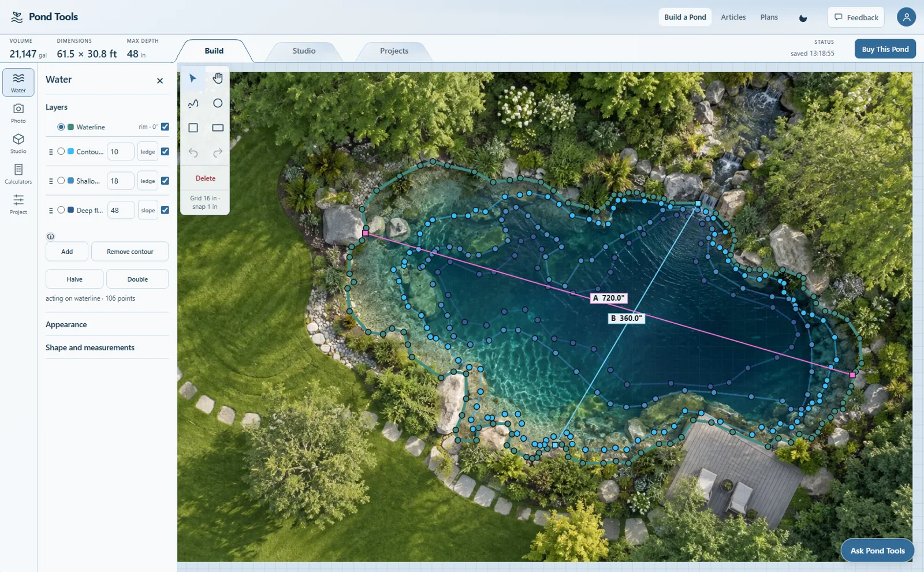The height and width of the screenshot is (572, 924).
Task: Click the Double points button
Action: [x=137, y=279]
